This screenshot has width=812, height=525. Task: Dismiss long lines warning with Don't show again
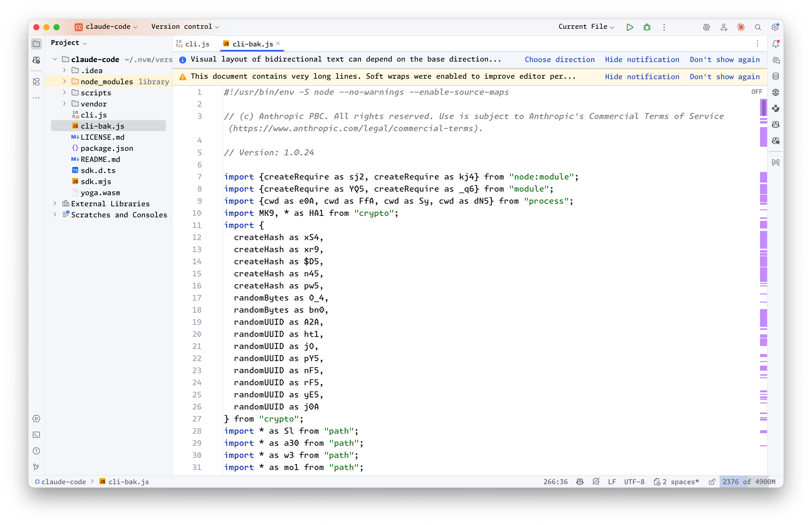pos(724,77)
